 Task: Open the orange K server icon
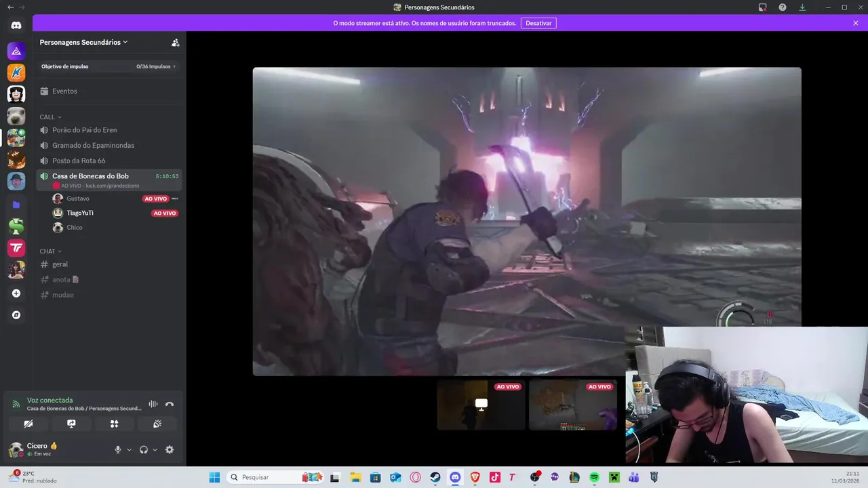tap(16, 73)
